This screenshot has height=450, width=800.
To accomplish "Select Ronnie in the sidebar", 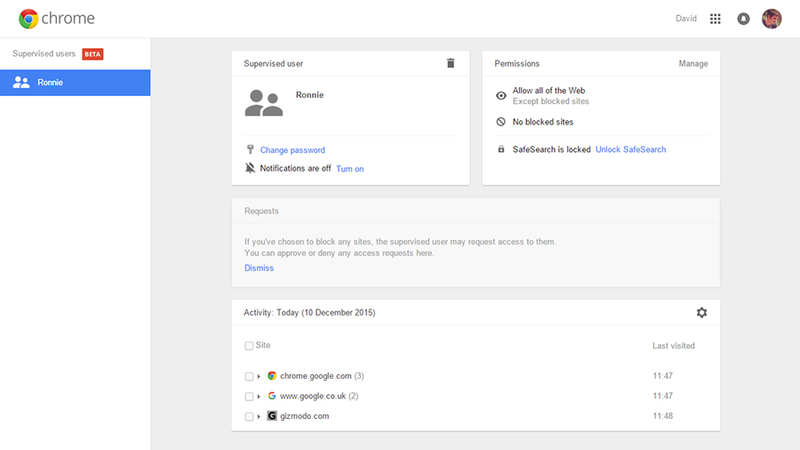I will (75, 83).
